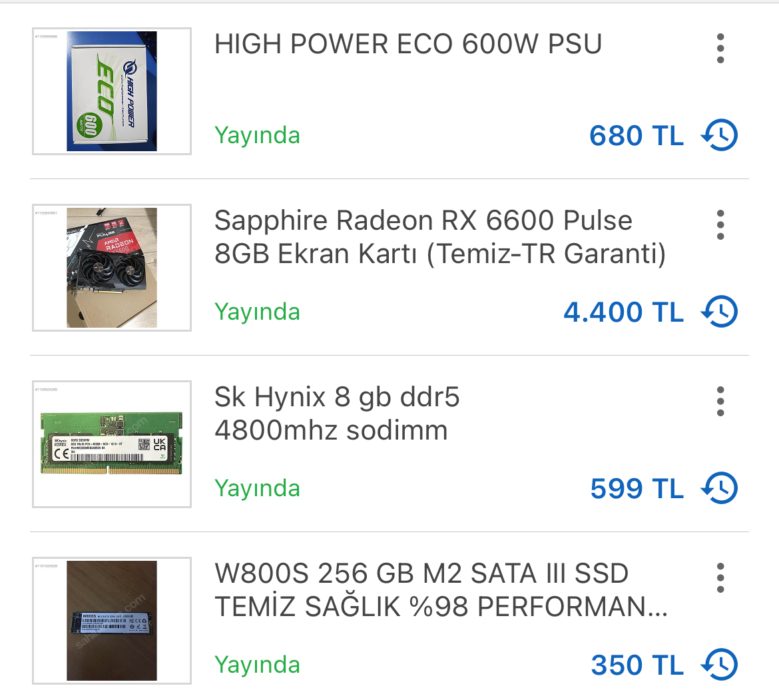The image size is (779, 700).
Task: Open the HIGH POWER ECO 600W PSU thumbnail
Action: pyautogui.click(x=112, y=91)
